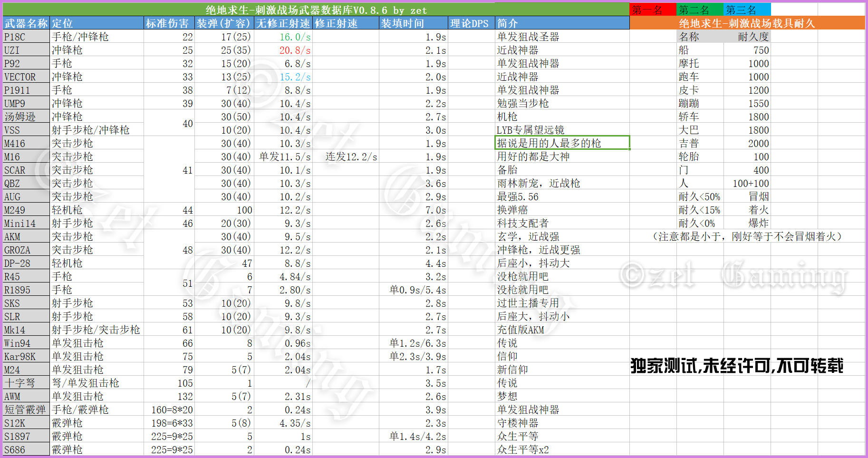This screenshot has height=458, width=868.
Task: Click the UZI weapon name cell
Action: (26, 50)
